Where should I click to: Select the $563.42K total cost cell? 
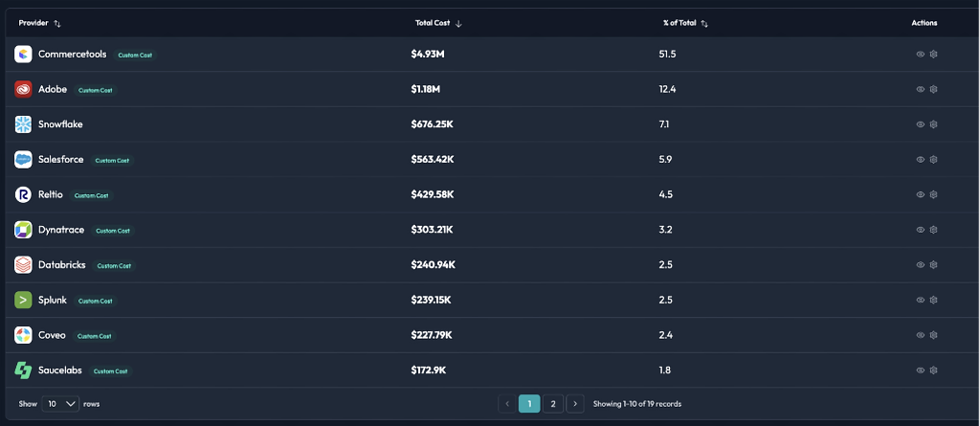433,160
